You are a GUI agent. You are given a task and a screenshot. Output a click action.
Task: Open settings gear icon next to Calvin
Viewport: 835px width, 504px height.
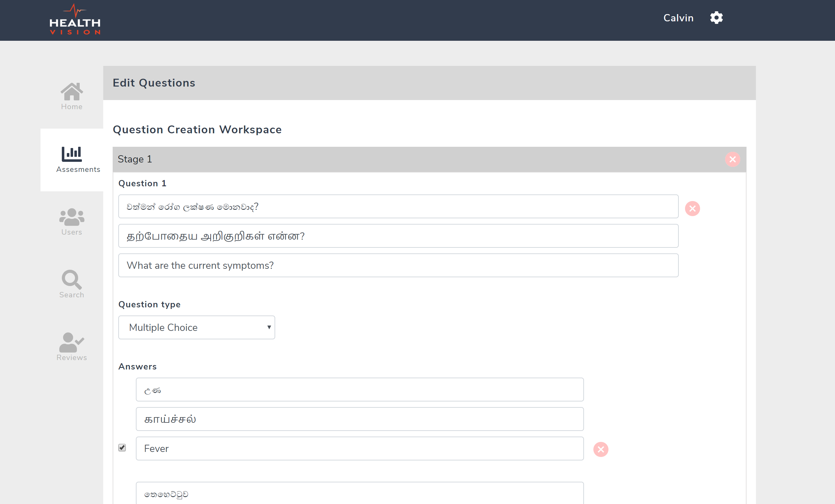[716, 18]
